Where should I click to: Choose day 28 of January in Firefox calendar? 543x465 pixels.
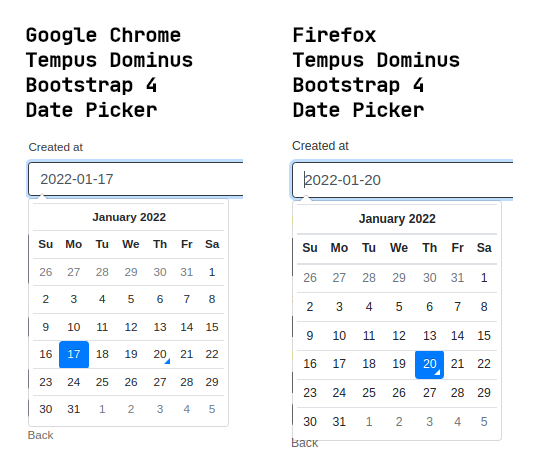click(x=457, y=393)
